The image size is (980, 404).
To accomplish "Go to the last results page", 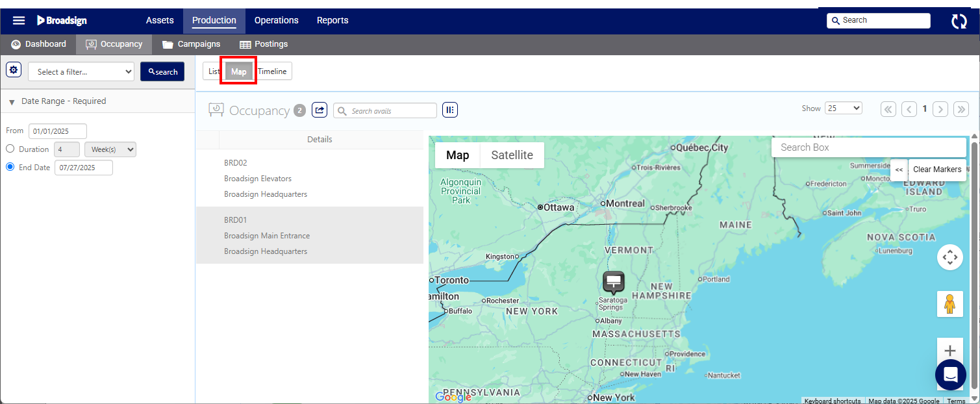I will [961, 109].
